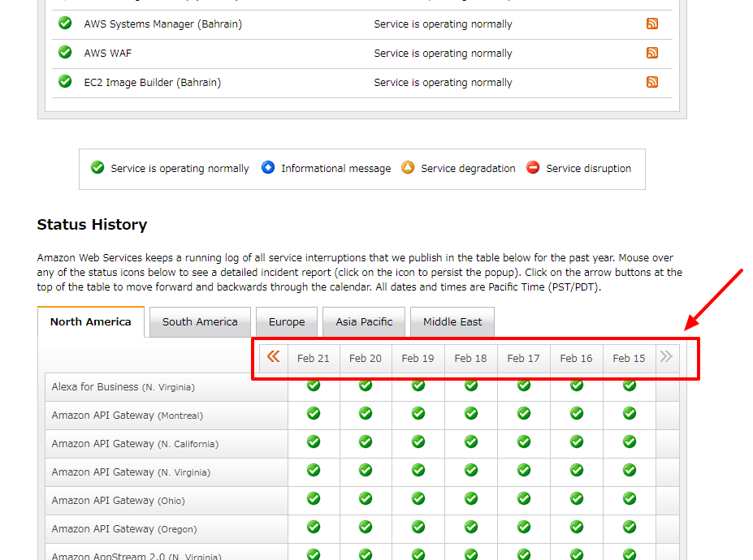Click the Status History heading
This screenshot has height=560, width=753.
point(93,225)
